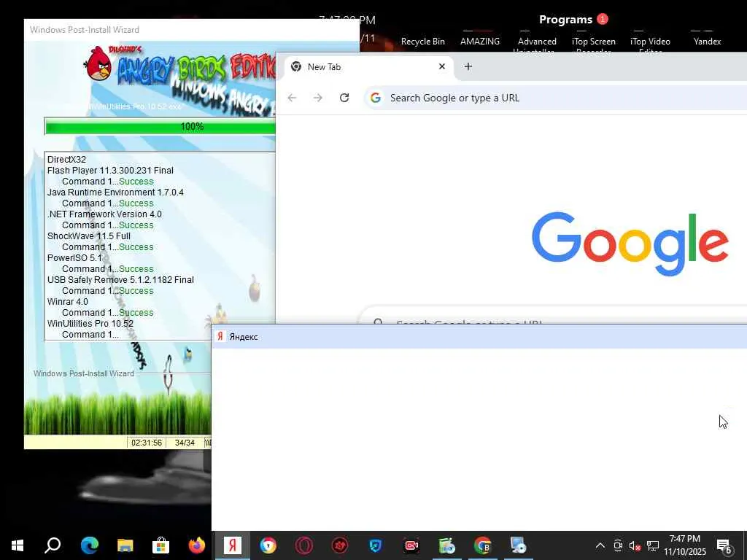Screen dimensions: 747x560
Task: Switch to Chrome window taskbar icon
Action: [x=483, y=545]
